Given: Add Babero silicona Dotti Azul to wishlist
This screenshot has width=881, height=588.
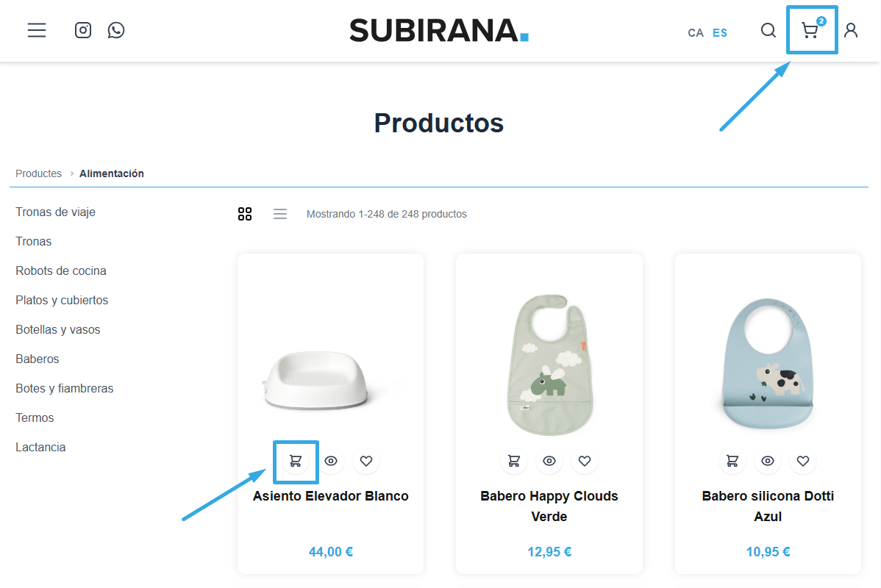Looking at the screenshot, I should 803,461.
